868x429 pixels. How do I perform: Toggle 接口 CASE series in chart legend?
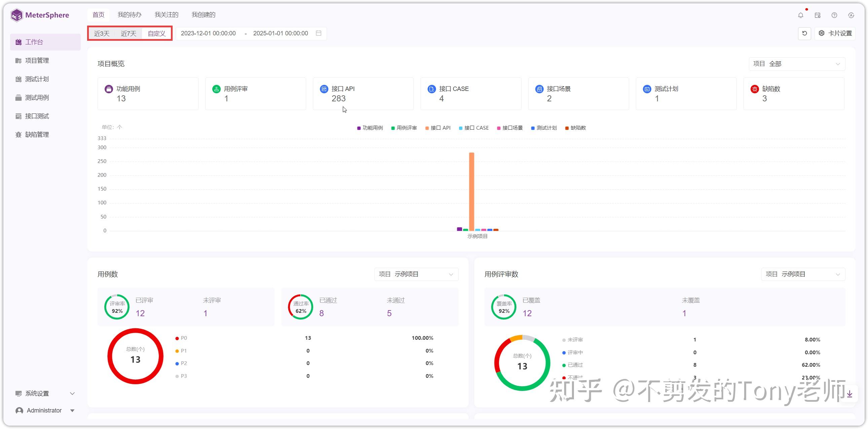tap(473, 128)
